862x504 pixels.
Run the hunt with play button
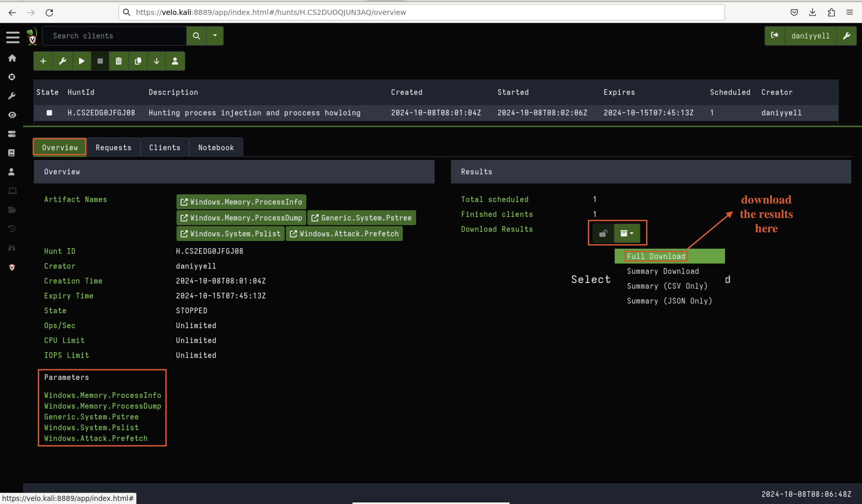(81, 61)
